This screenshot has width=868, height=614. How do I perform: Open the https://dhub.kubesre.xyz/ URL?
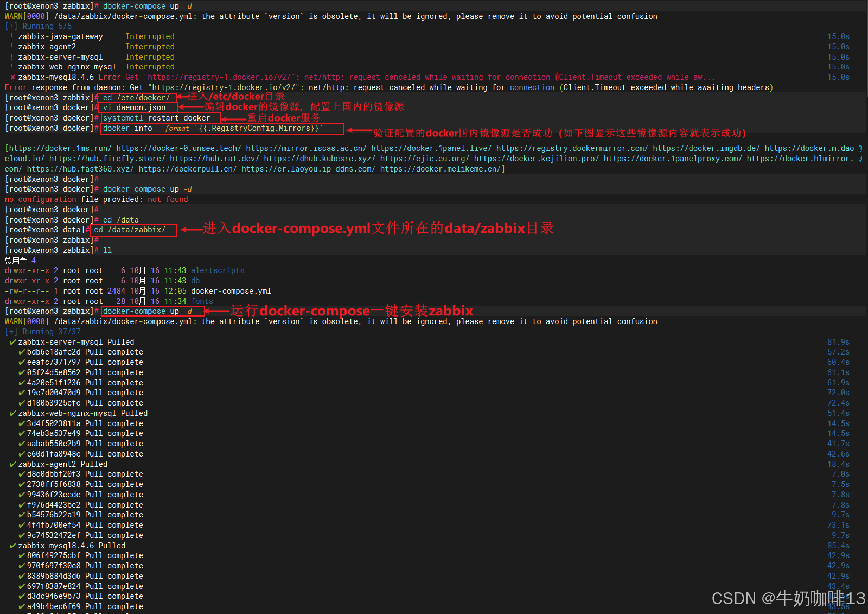tap(320, 159)
